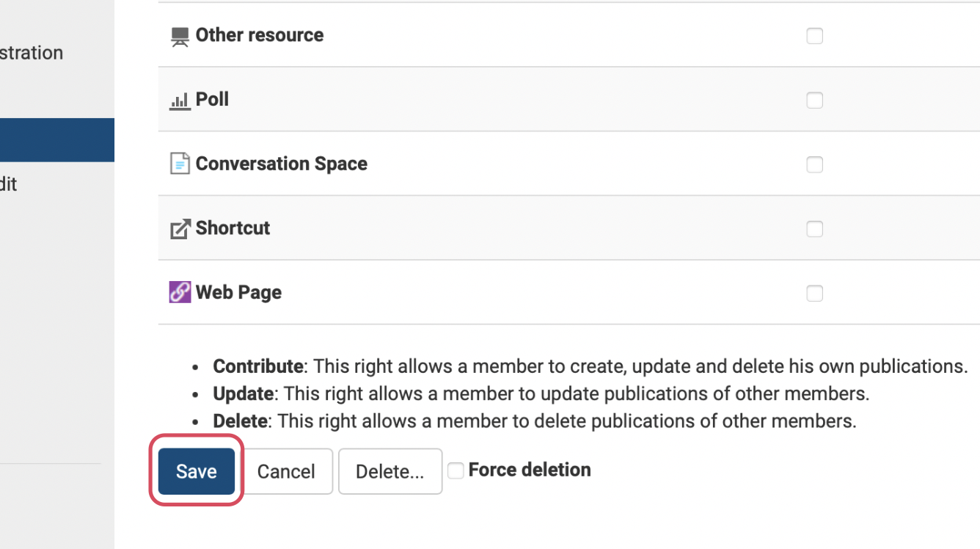Click the Web Page text label
The height and width of the screenshot is (549, 980).
(x=238, y=292)
